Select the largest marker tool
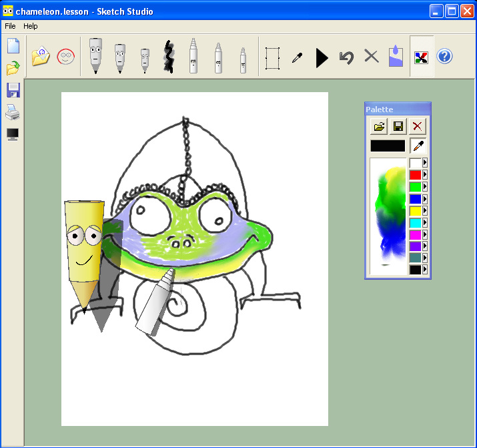 coord(193,57)
